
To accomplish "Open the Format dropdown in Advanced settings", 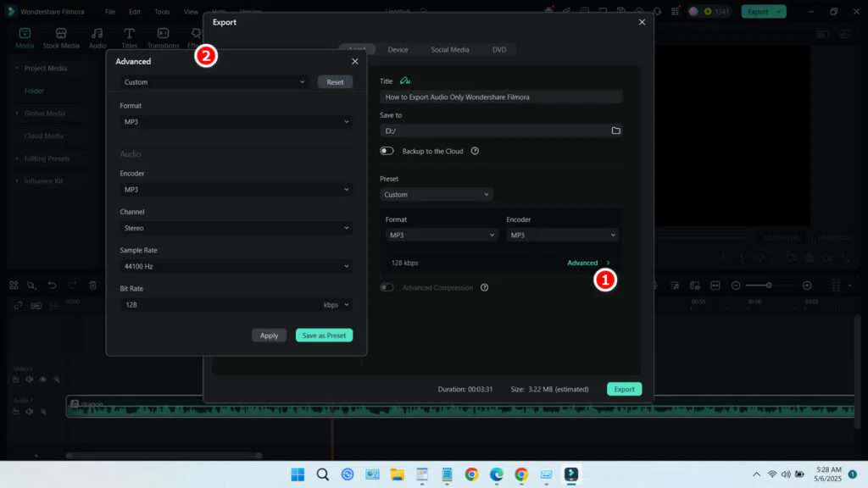I will (236, 121).
